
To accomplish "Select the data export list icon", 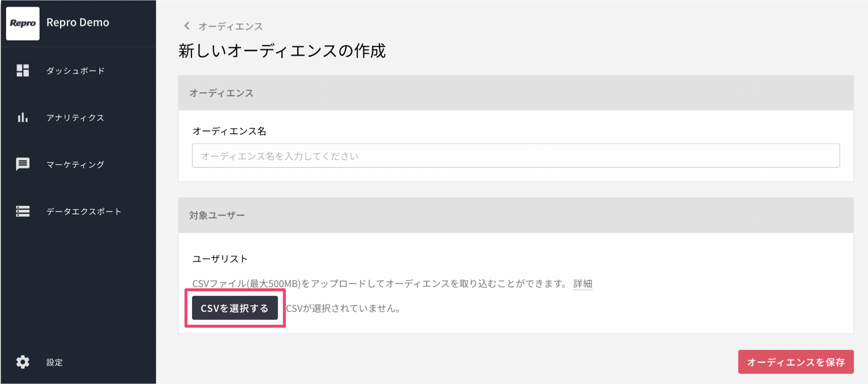I will [x=22, y=211].
